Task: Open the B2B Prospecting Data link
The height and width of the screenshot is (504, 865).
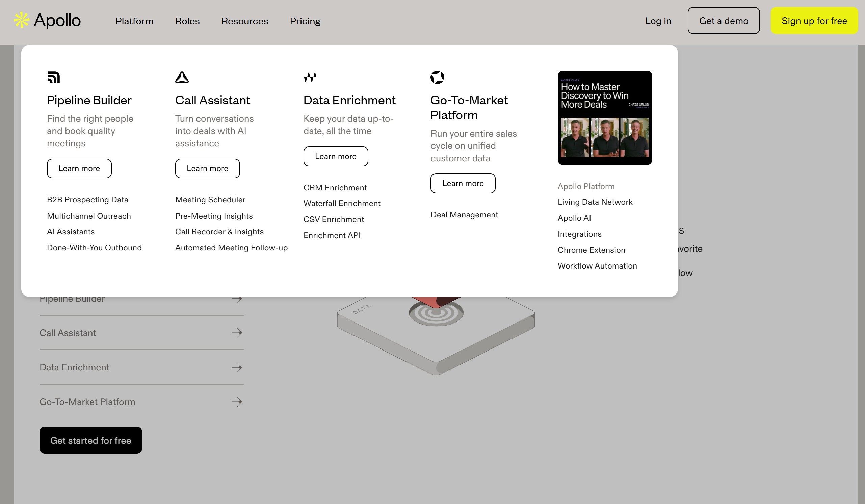Action: pyautogui.click(x=87, y=200)
